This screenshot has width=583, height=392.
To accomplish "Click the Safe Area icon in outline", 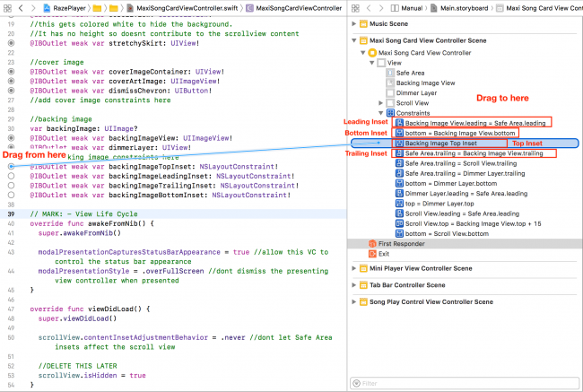I will 388,73.
